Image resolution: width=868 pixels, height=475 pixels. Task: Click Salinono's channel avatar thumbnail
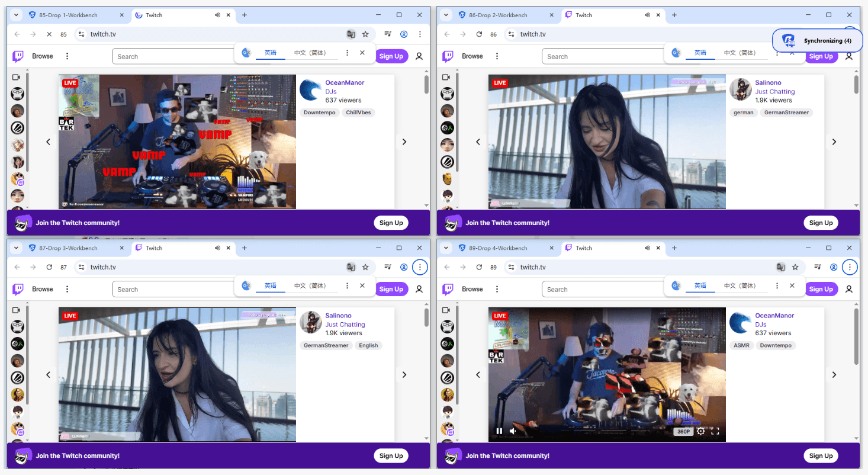[x=741, y=89]
